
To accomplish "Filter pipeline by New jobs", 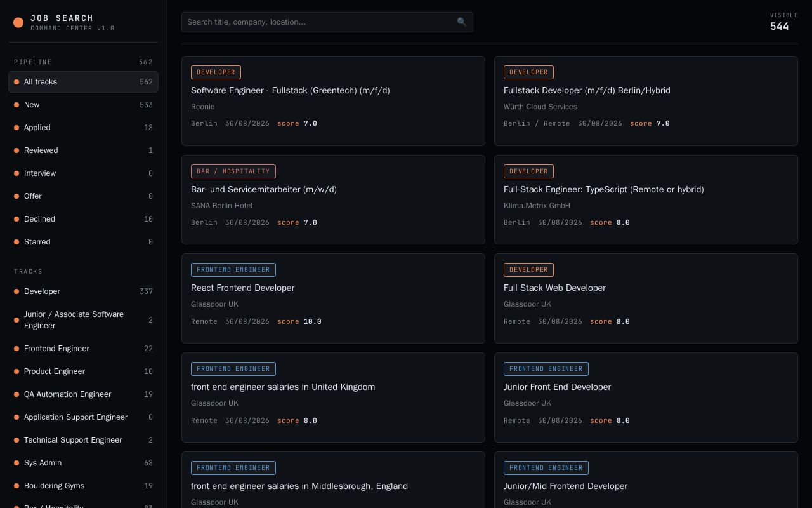I will click(x=83, y=105).
